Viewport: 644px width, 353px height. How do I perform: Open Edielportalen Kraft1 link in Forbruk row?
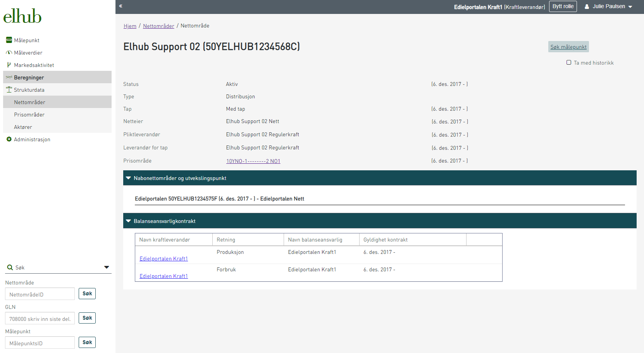tap(164, 276)
